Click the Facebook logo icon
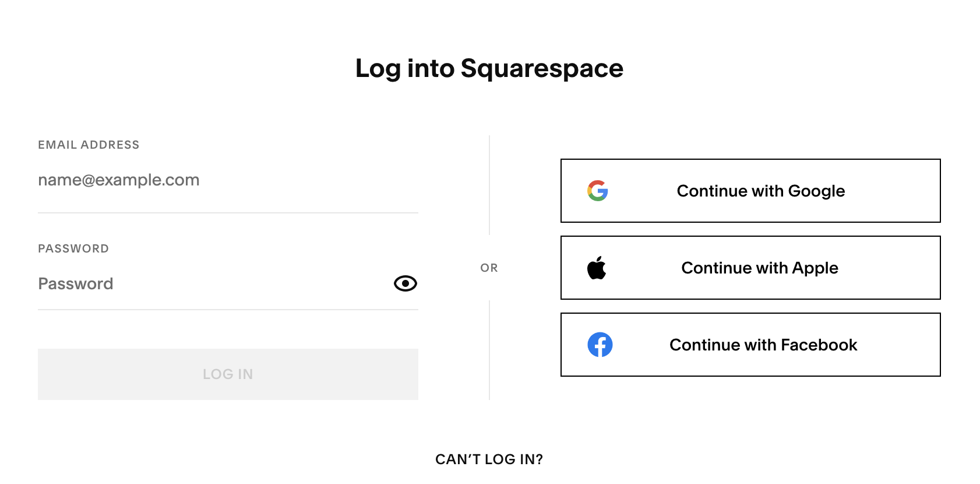Image resolution: width=980 pixels, height=484 pixels. coord(600,345)
